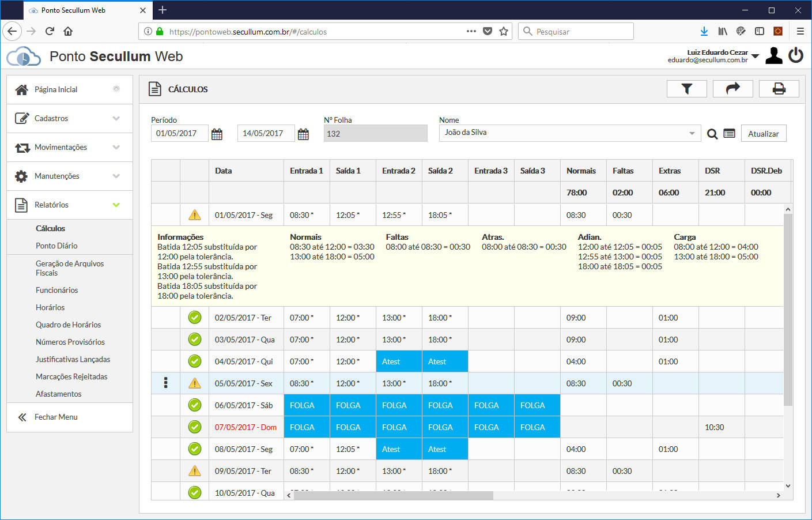Click the start period date field
The height and width of the screenshot is (520, 812).
(x=179, y=133)
